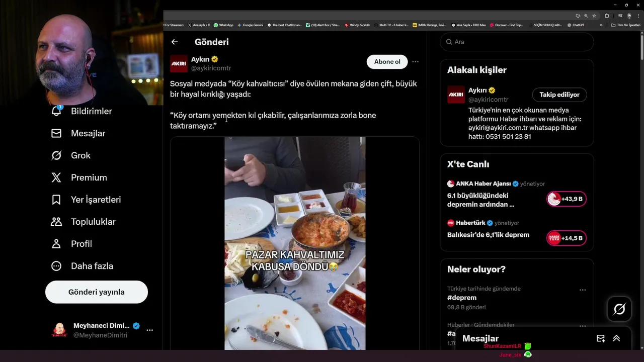Screen dimensions: 644x362
Task: Open ChatGPT bookmark in bookmarks bar
Action: [576, 25]
